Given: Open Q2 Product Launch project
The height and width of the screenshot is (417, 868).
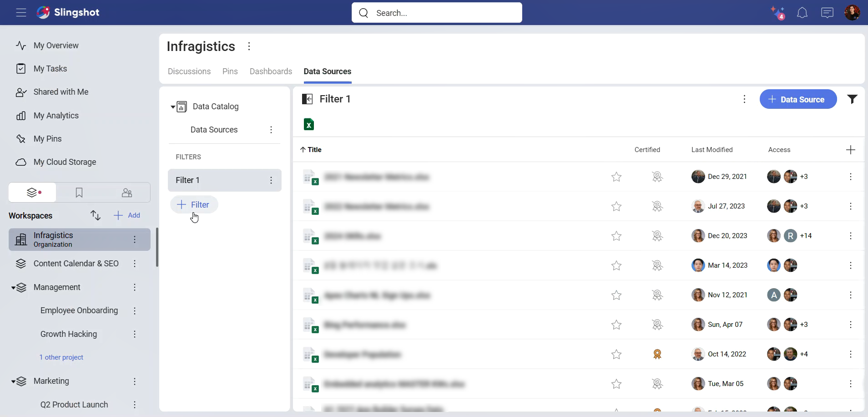Looking at the screenshot, I should [74, 405].
